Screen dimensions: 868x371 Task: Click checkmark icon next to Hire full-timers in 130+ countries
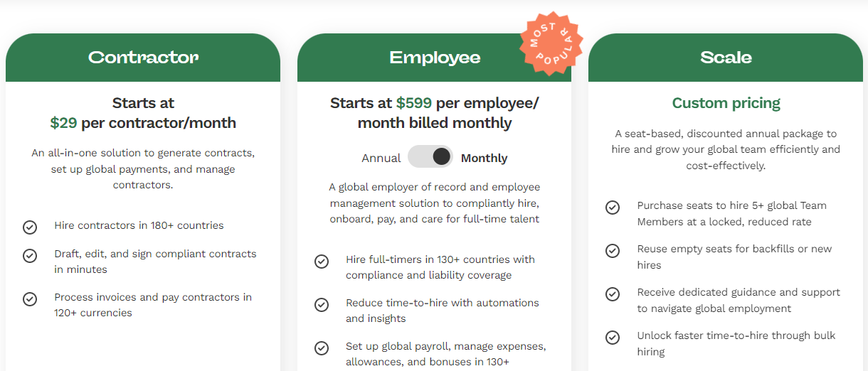tap(322, 262)
